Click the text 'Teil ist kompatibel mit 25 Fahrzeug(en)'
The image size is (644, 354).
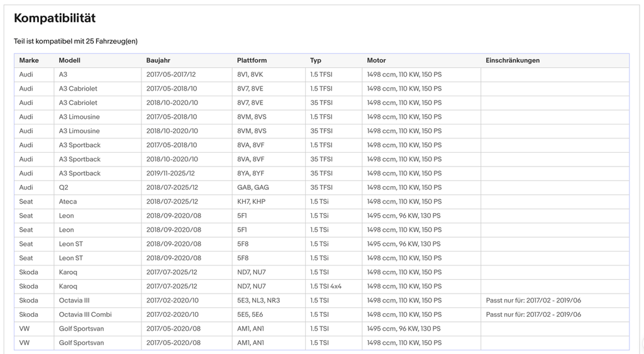pyautogui.click(x=75, y=41)
